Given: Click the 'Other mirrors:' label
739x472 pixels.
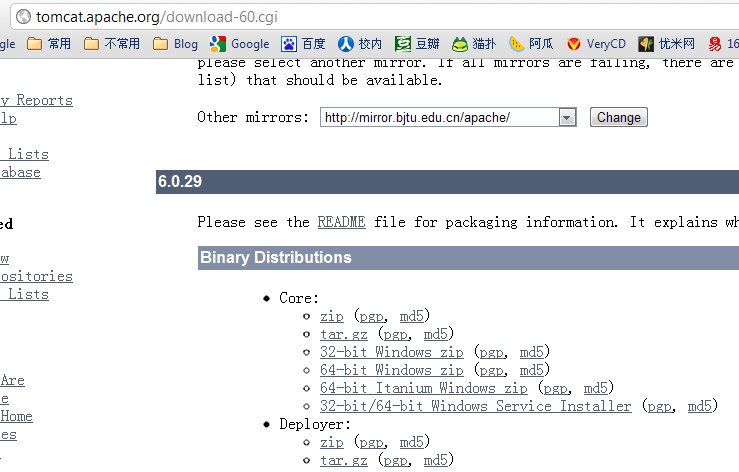Looking at the screenshot, I should pyautogui.click(x=253, y=117).
